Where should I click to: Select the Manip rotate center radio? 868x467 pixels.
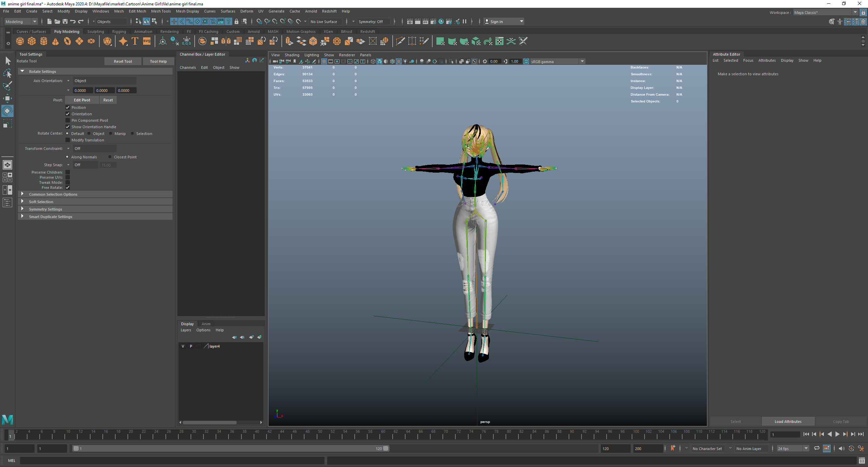coord(111,134)
